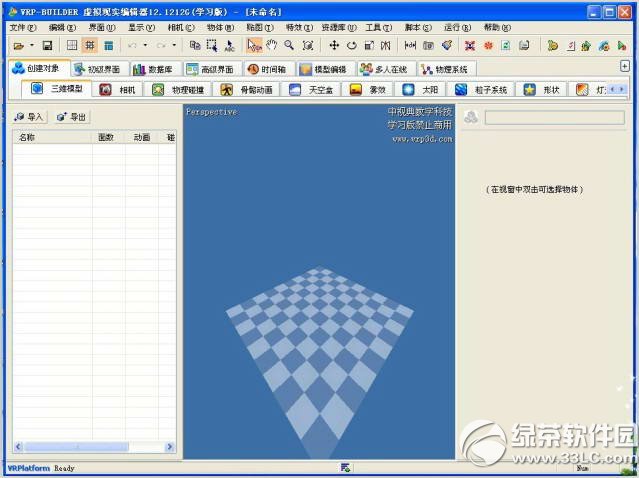The height and width of the screenshot is (478, 639).
Task: Switch to the 多人在线 tab
Action: point(385,69)
